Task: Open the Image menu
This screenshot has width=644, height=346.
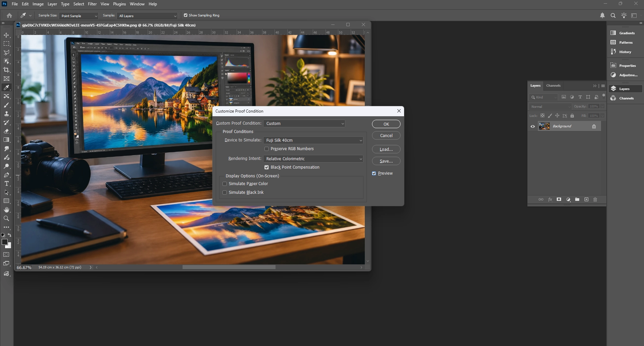Action: [38, 4]
